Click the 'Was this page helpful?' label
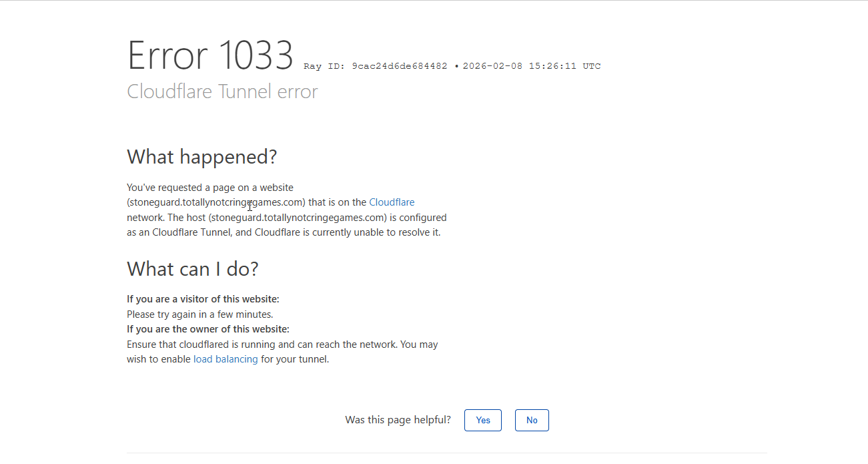 pos(398,420)
